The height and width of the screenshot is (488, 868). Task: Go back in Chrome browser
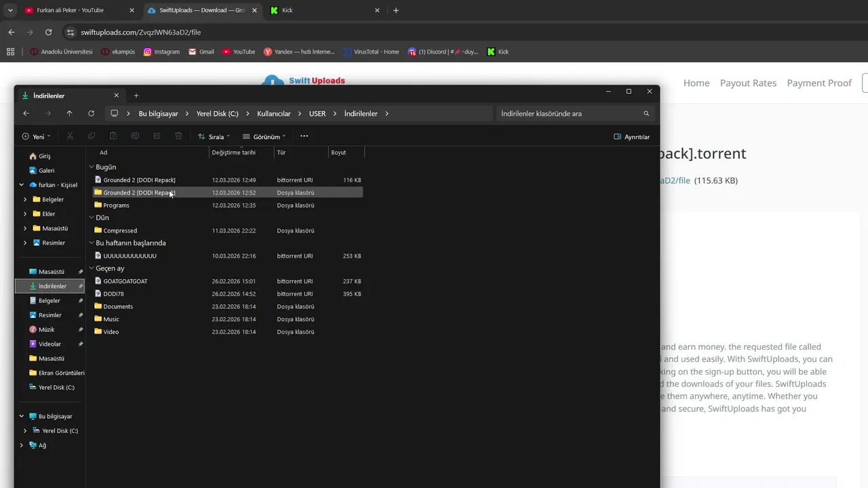pos(12,32)
